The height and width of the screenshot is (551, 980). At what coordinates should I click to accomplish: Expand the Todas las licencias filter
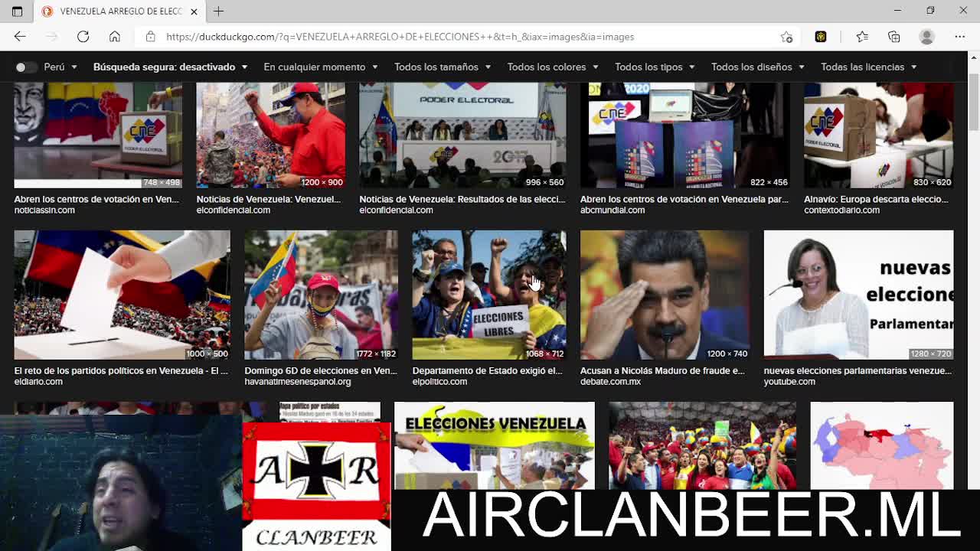(869, 67)
